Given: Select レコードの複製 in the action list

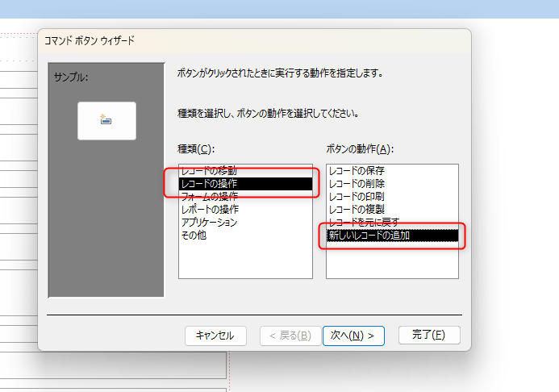Looking at the screenshot, I should (357, 210).
